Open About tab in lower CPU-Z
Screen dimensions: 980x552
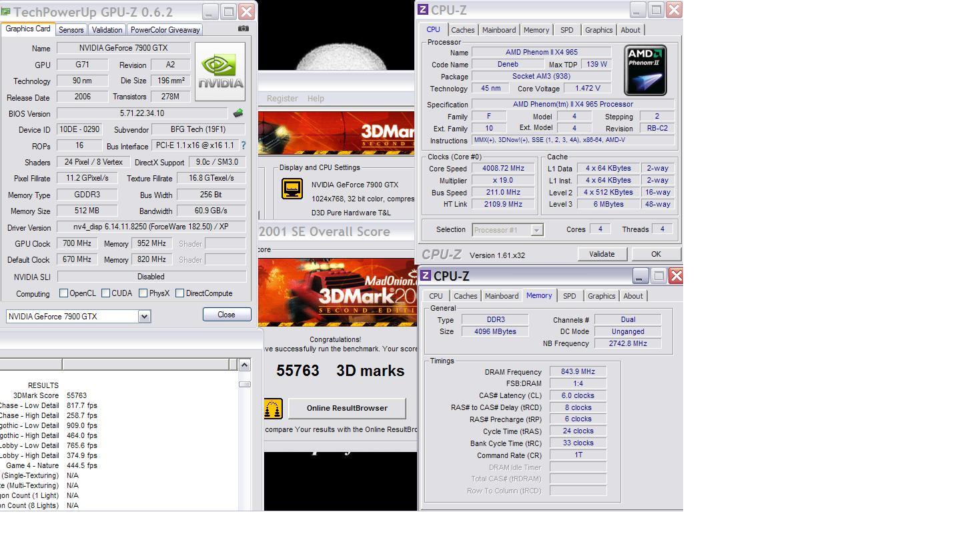(x=633, y=296)
